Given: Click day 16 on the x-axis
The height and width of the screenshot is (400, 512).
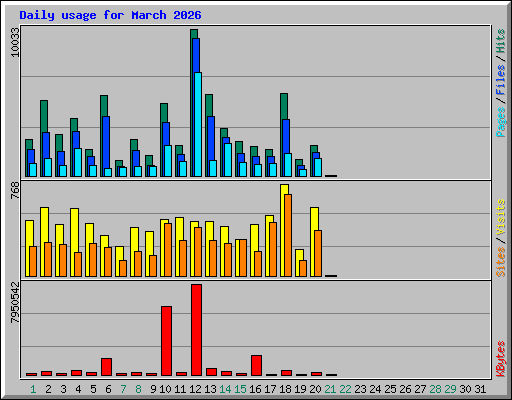Looking at the screenshot, I should pyautogui.click(x=255, y=389).
